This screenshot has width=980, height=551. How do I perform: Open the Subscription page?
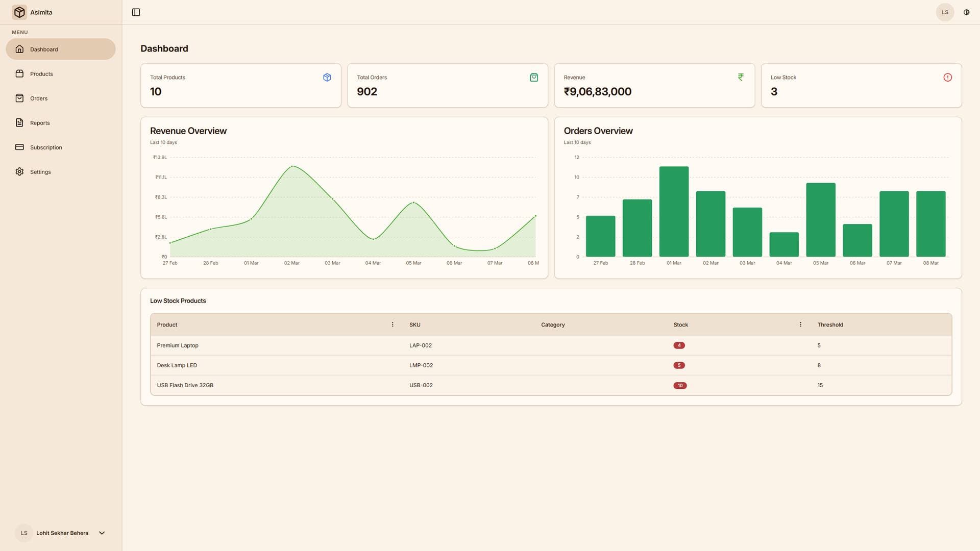pos(46,147)
